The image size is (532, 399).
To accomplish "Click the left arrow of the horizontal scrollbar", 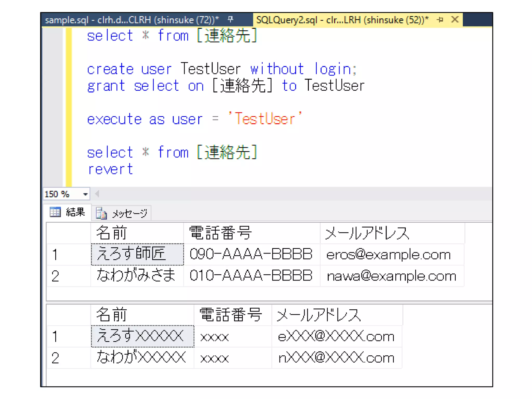I will pyautogui.click(x=97, y=194).
